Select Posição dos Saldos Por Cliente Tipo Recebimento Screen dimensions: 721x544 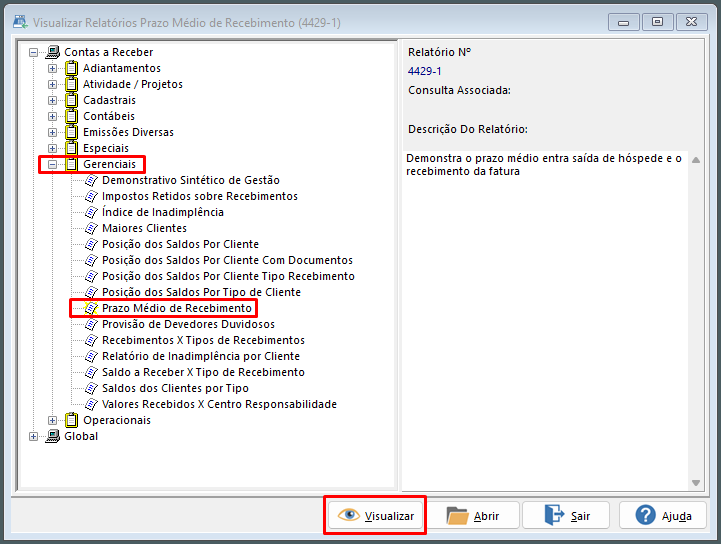tap(228, 276)
